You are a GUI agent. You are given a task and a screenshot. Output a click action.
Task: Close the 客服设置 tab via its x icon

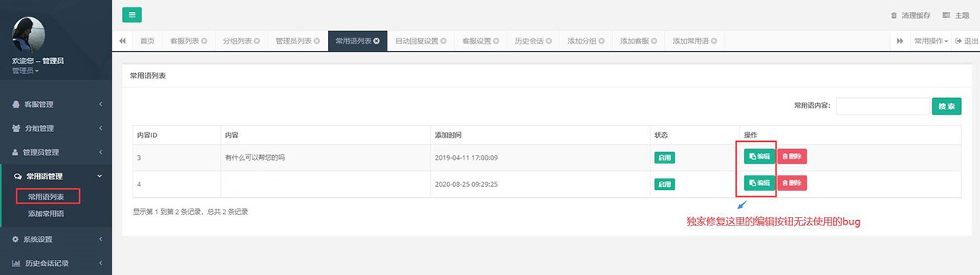pyautogui.click(x=496, y=41)
